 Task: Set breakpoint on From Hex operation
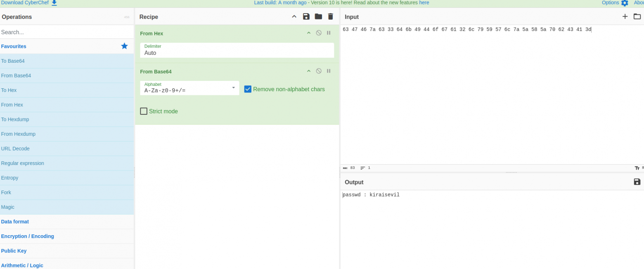click(x=329, y=33)
